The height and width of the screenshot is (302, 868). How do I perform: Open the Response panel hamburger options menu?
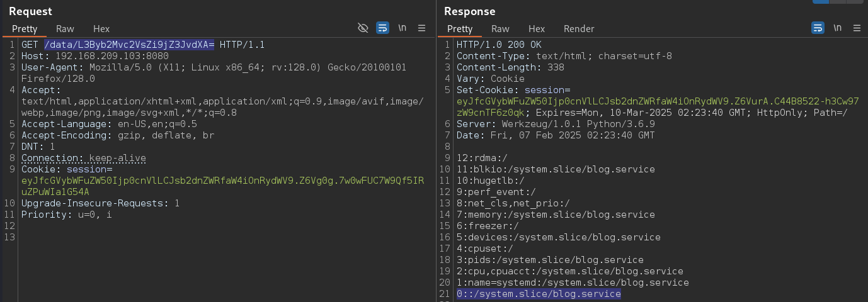tap(857, 28)
